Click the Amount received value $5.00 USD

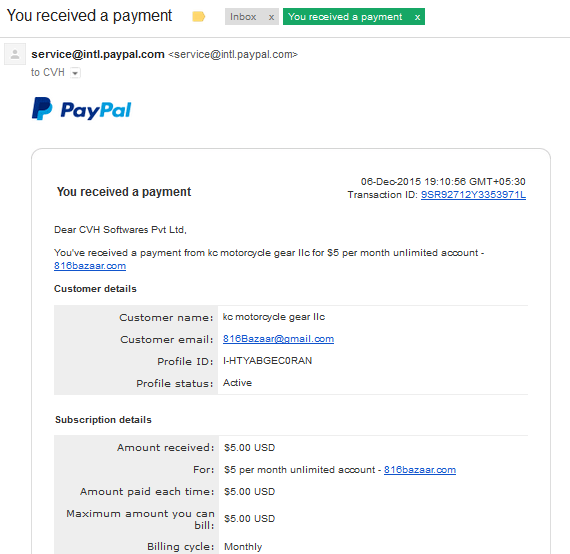[249, 447]
